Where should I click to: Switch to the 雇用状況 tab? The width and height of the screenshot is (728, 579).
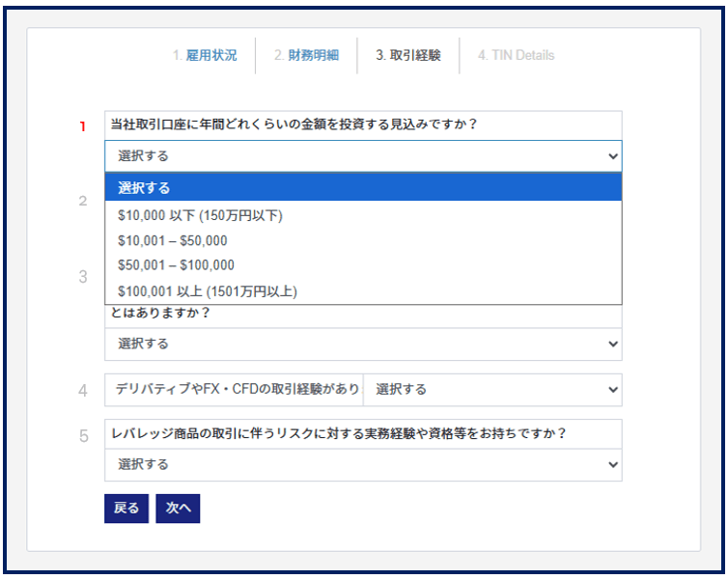(x=205, y=56)
